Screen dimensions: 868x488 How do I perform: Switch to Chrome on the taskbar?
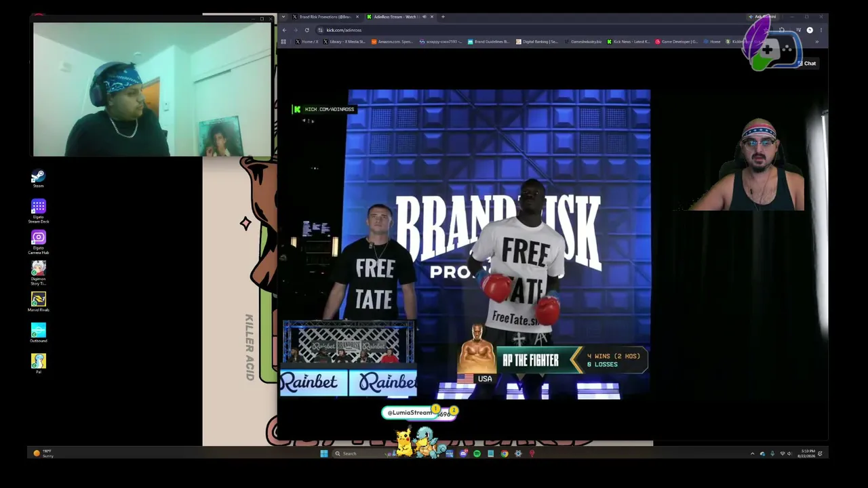(x=504, y=453)
